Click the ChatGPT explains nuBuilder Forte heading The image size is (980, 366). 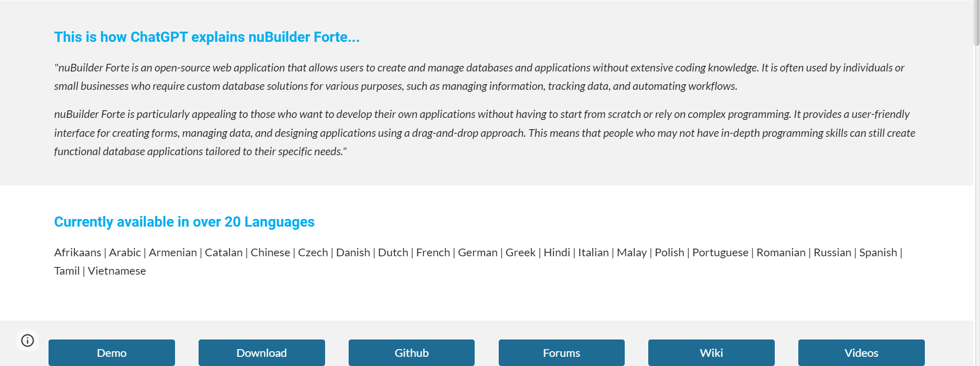coord(207,37)
